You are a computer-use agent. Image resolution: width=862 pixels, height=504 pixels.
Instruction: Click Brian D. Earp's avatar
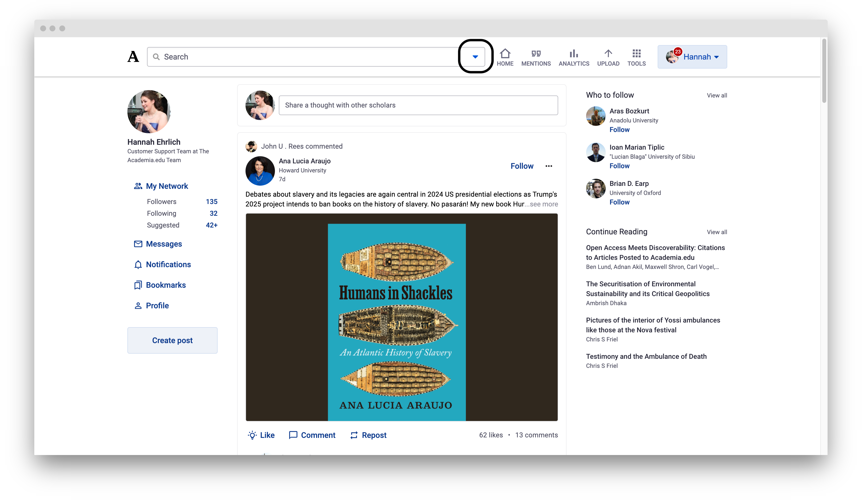pyautogui.click(x=595, y=189)
